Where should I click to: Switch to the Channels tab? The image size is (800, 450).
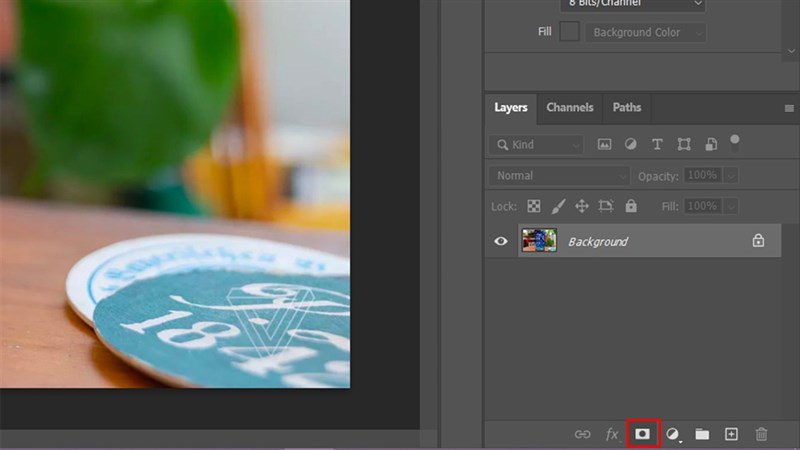point(570,108)
